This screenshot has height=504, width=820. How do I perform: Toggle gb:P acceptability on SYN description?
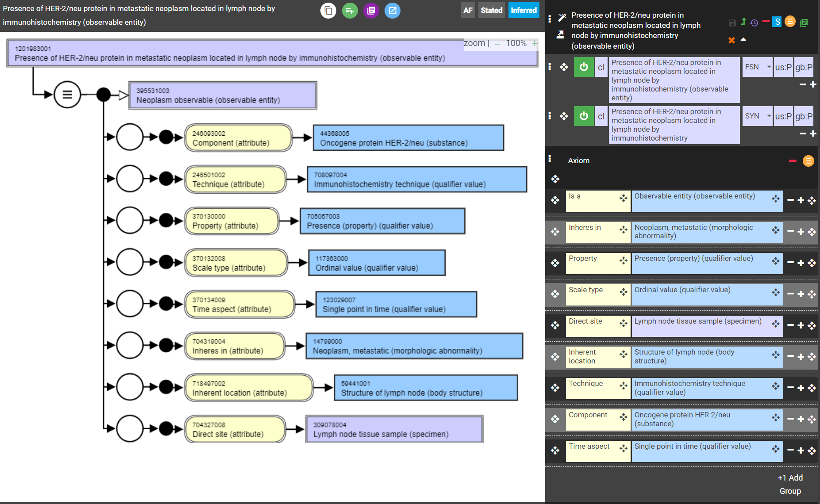click(x=804, y=116)
